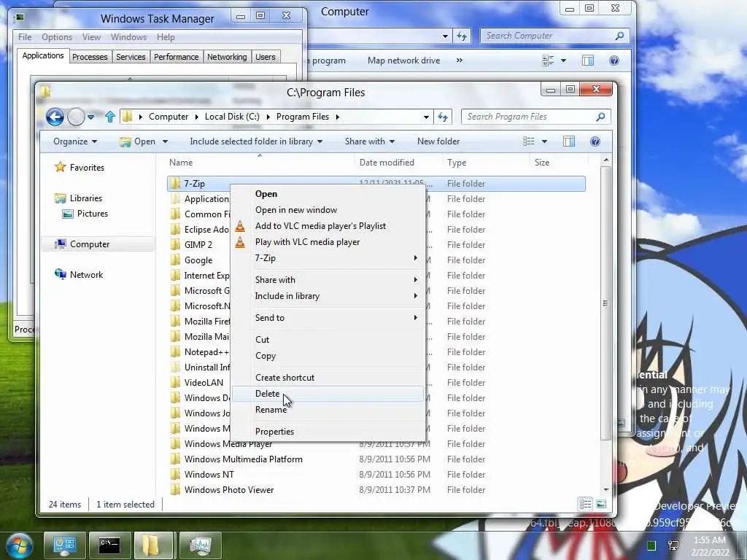Select the Windows NT folder

pyautogui.click(x=209, y=475)
